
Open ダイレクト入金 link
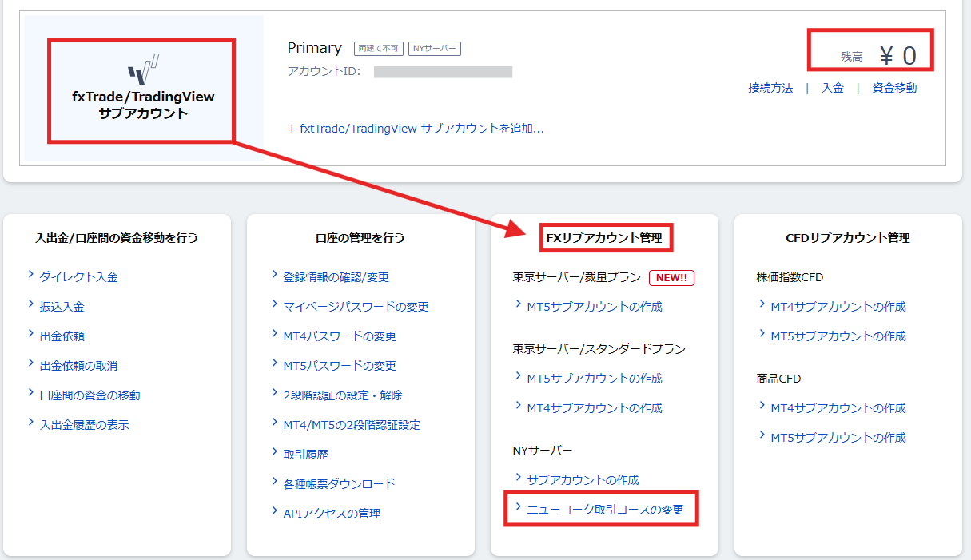pyautogui.click(x=78, y=277)
